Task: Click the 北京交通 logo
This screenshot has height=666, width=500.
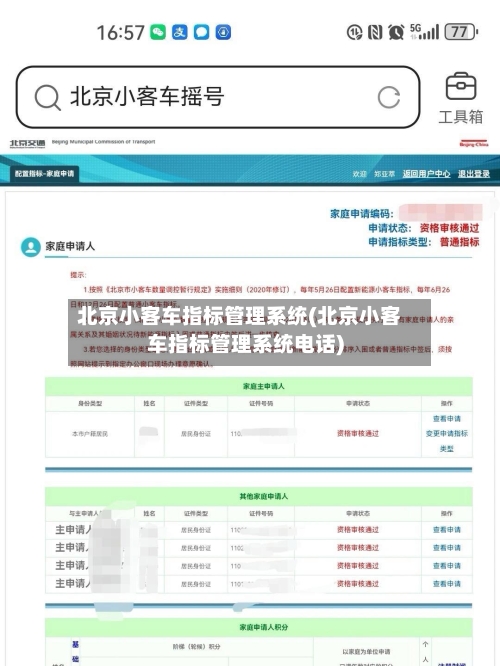Action: pos(27,144)
